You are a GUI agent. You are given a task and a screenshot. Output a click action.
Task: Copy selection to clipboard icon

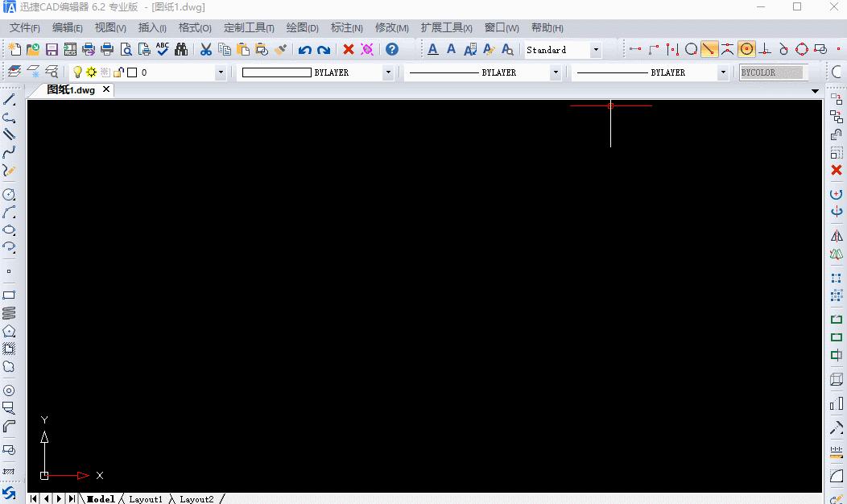click(224, 50)
